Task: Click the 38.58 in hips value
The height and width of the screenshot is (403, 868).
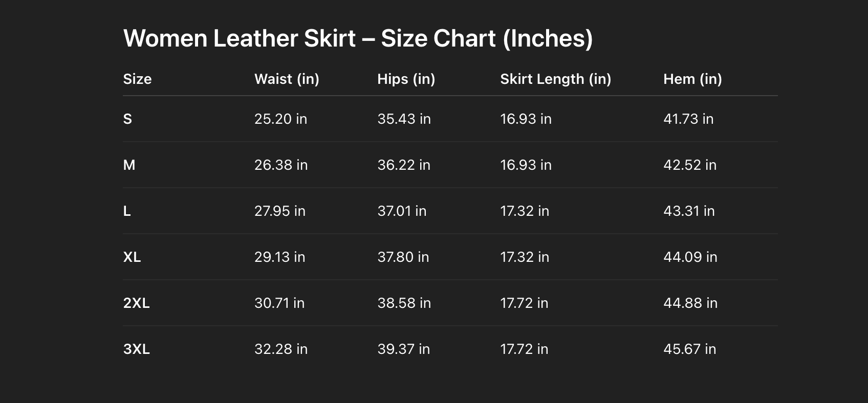Action: [x=404, y=303]
